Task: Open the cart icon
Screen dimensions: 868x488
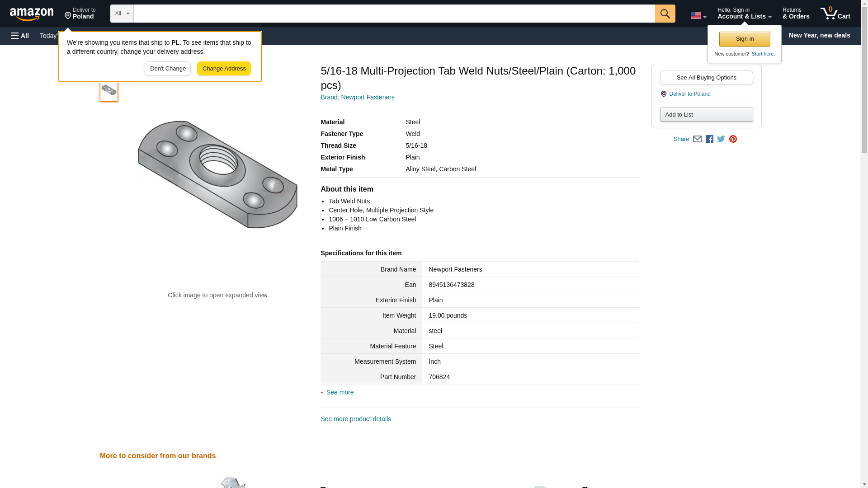Action: coord(835,14)
